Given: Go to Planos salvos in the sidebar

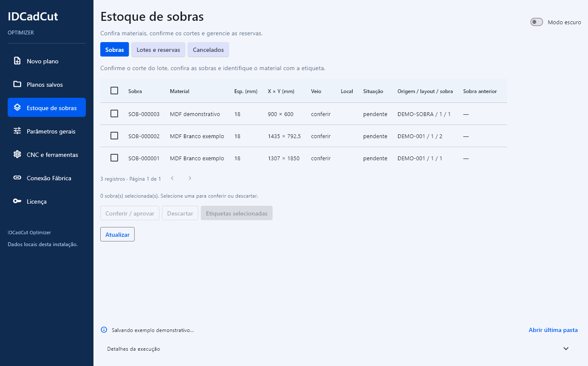Looking at the screenshot, I should pos(47,84).
